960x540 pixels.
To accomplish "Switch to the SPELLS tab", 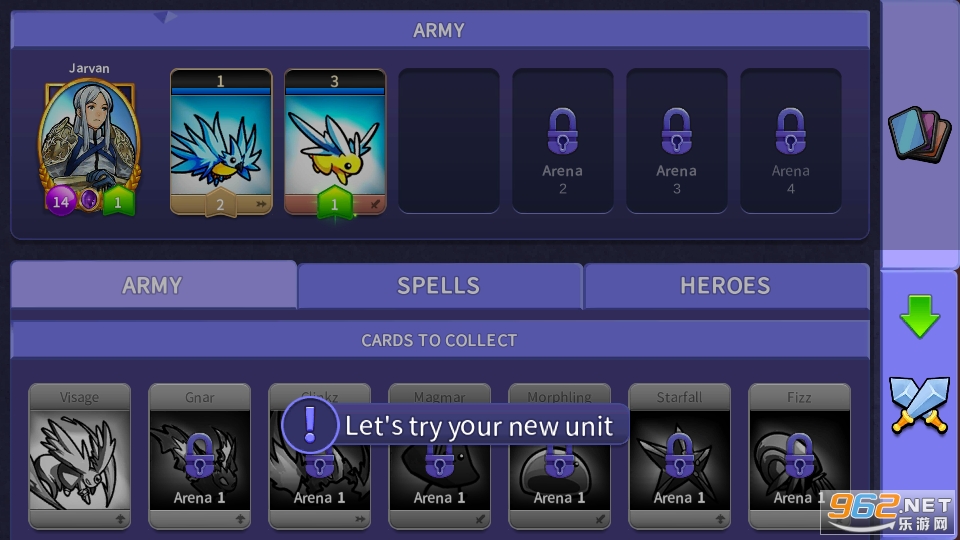I will click(439, 286).
